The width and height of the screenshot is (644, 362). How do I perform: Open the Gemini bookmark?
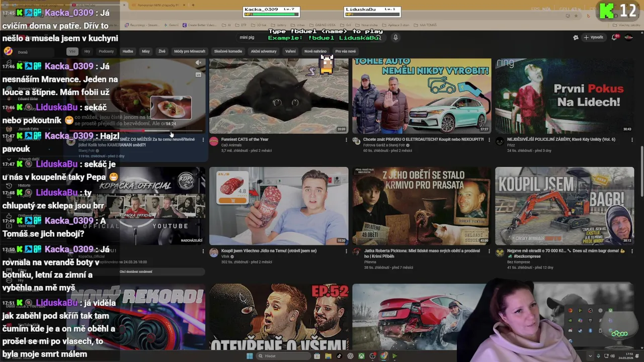tap(171, 25)
